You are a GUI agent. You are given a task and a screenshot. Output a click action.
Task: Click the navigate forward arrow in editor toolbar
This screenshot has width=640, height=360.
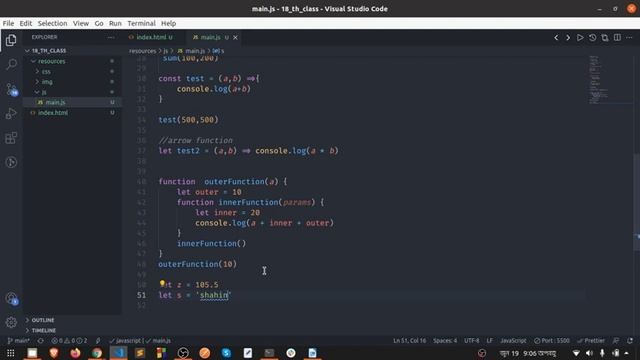[x=568, y=38]
